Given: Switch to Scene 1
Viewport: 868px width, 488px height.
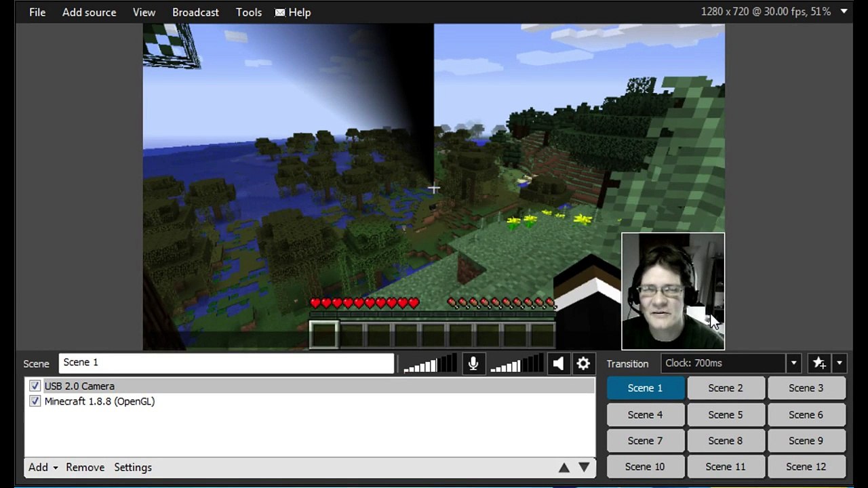Looking at the screenshot, I should [x=645, y=388].
